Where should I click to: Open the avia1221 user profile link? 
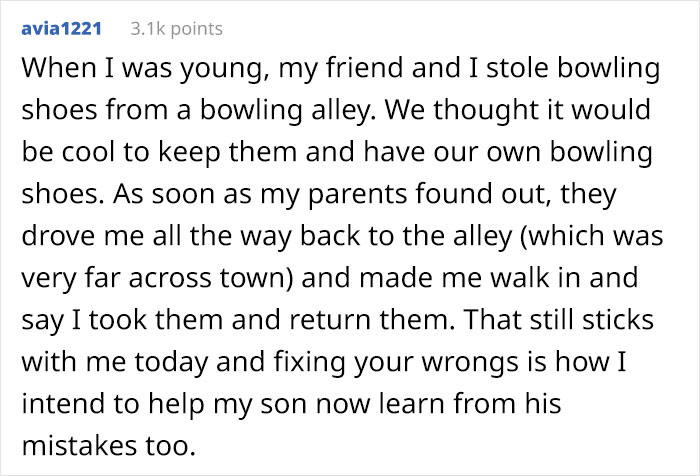point(62,29)
